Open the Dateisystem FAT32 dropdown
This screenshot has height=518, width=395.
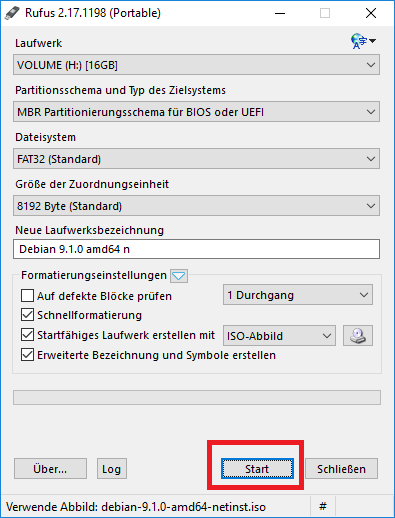[x=196, y=159]
